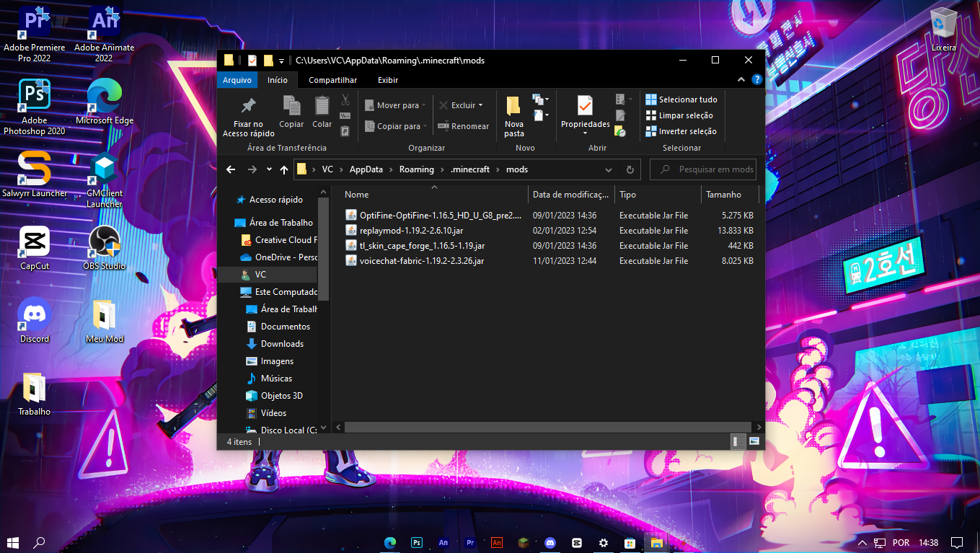Switch to the Início ribbon tab
The height and width of the screenshot is (553, 980).
pyautogui.click(x=278, y=80)
